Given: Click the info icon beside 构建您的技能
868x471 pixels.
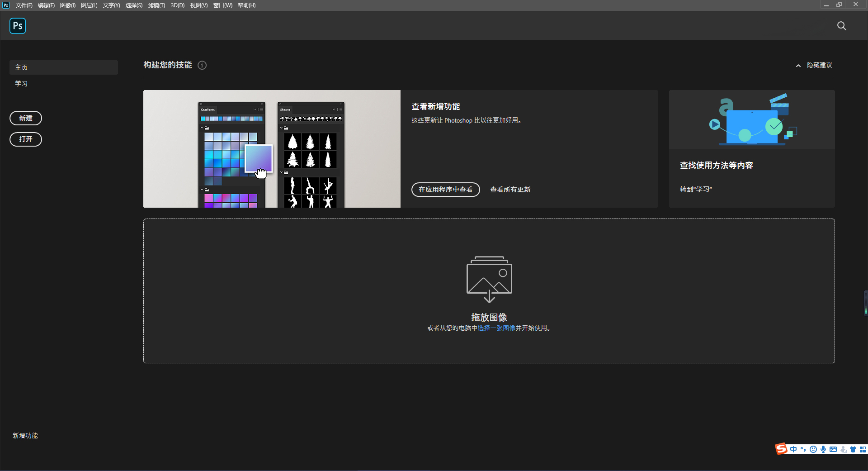Looking at the screenshot, I should (202, 65).
